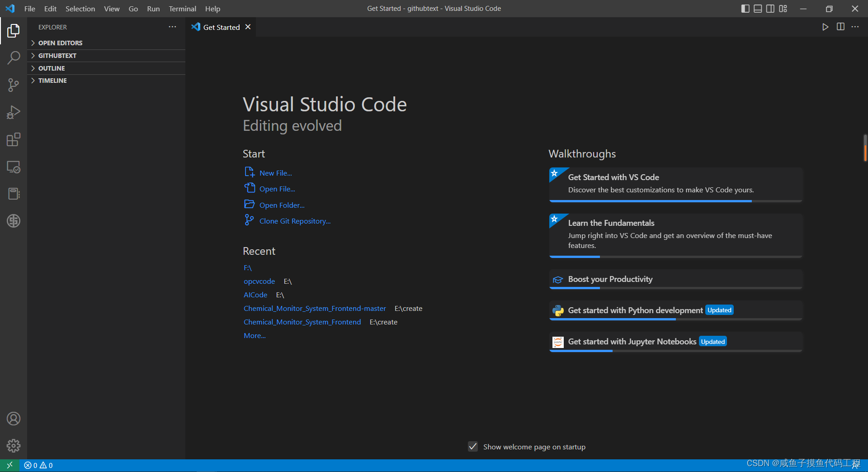The height and width of the screenshot is (472, 868).
Task: Open Explorer Views and More Actions ellipsis
Action: click(x=172, y=27)
